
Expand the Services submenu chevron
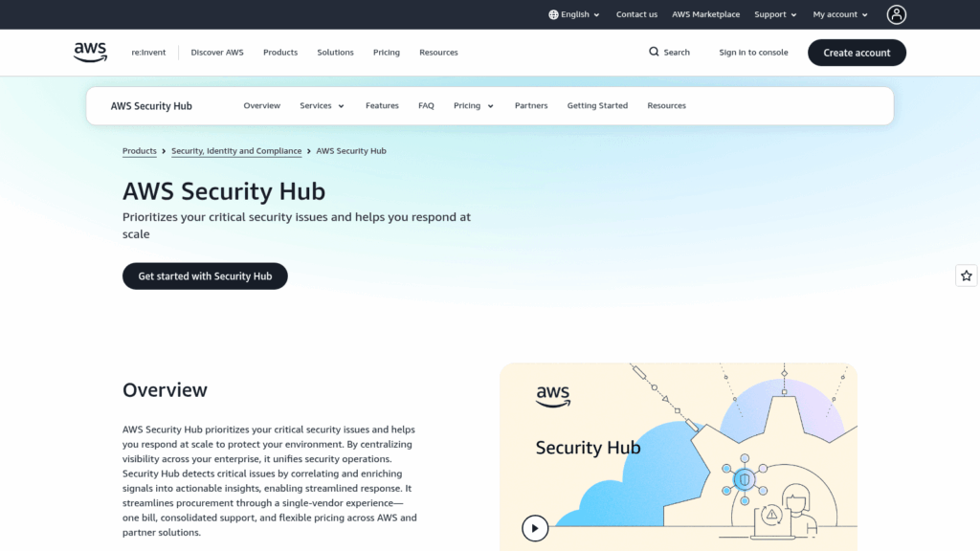(342, 106)
